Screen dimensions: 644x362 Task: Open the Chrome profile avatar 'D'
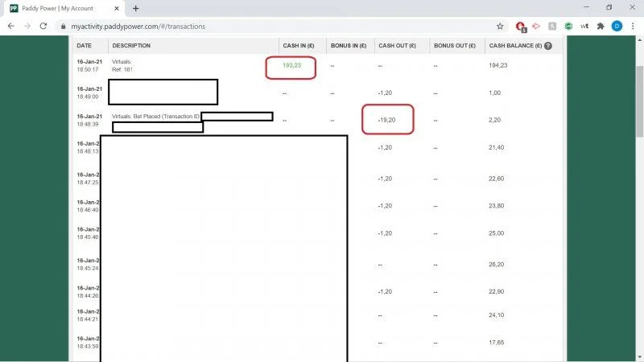617,26
